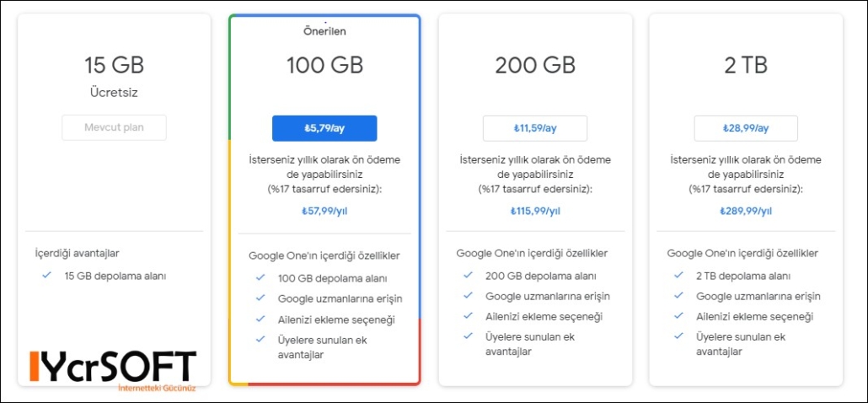The height and width of the screenshot is (403, 868).
Task: Click the Önerilen label on 100 GB card
Action: click(x=324, y=31)
